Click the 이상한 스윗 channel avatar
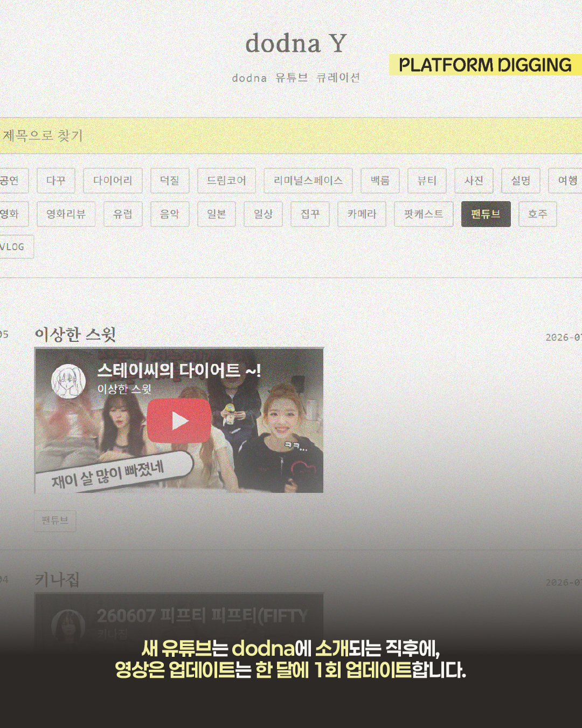 (x=68, y=381)
